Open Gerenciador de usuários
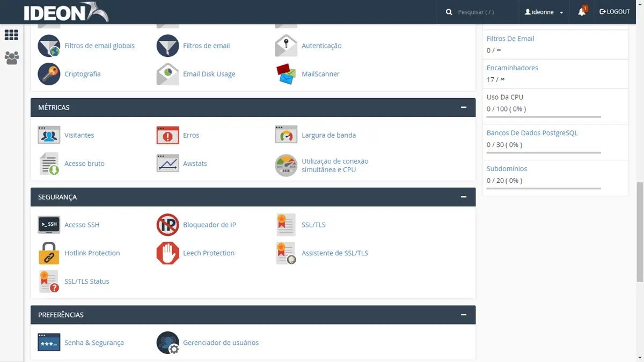This screenshot has height=362, width=644. point(221,342)
